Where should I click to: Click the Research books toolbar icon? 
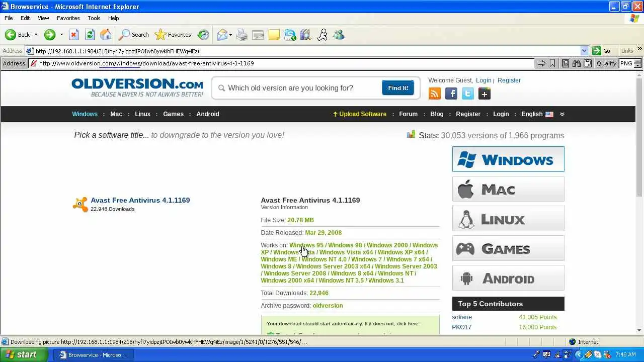click(x=306, y=35)
